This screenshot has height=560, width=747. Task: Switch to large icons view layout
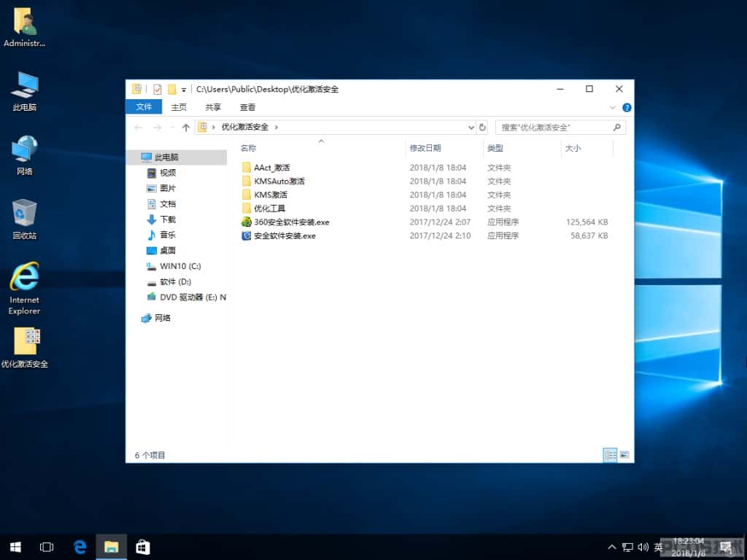(x=624, y=455)
